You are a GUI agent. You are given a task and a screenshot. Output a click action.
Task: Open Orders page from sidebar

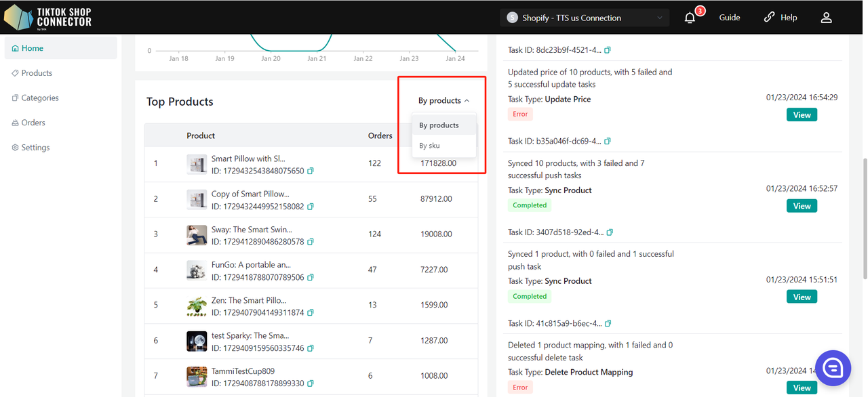(33, 123)
